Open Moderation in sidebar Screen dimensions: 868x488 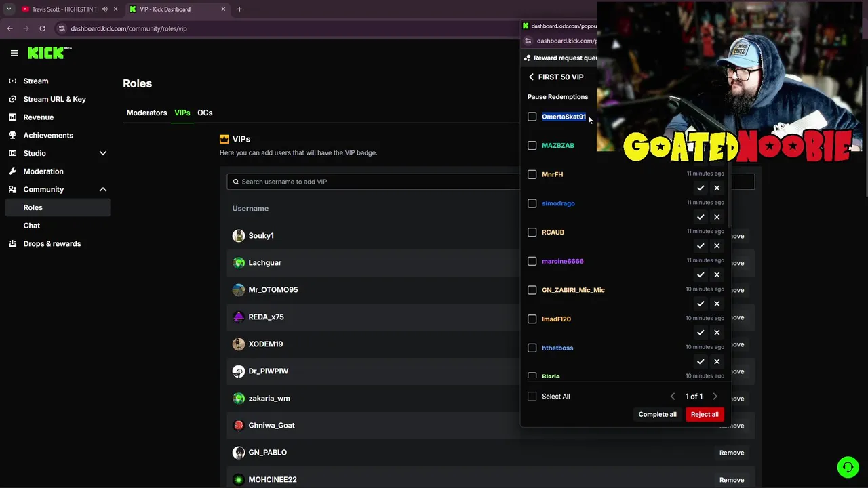[x=43, y=171]
